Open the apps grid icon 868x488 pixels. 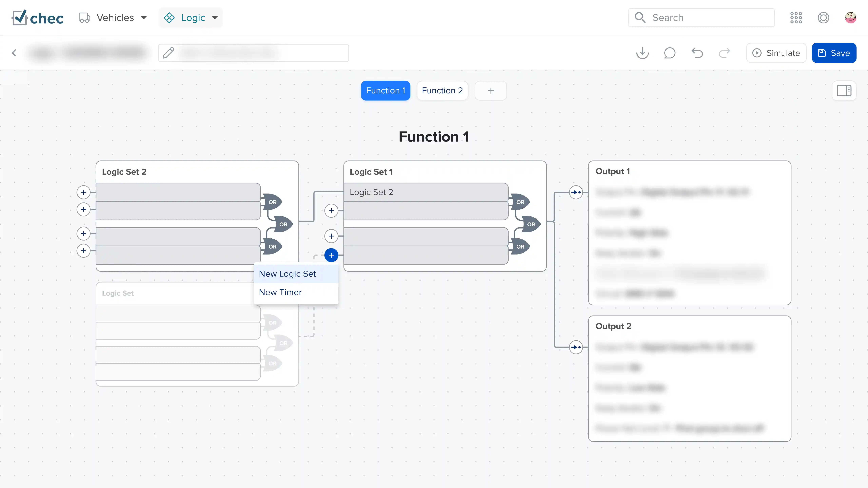pyautogui.click(x=796, y=17)
